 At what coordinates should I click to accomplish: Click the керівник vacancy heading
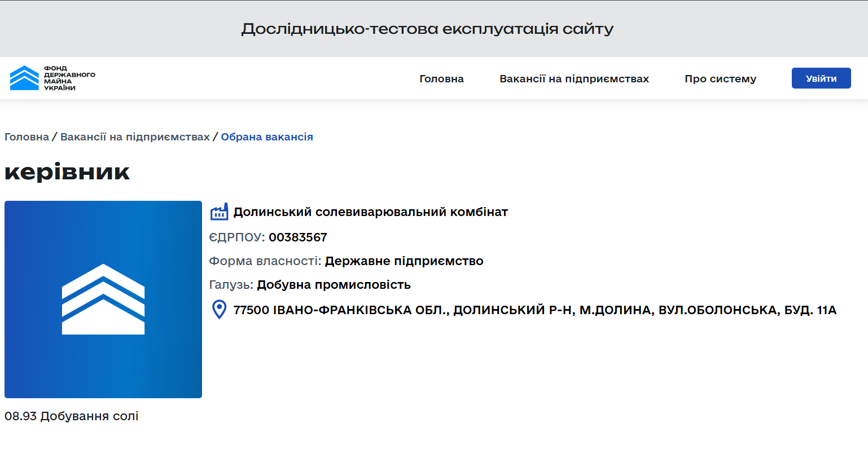[67, 172]
